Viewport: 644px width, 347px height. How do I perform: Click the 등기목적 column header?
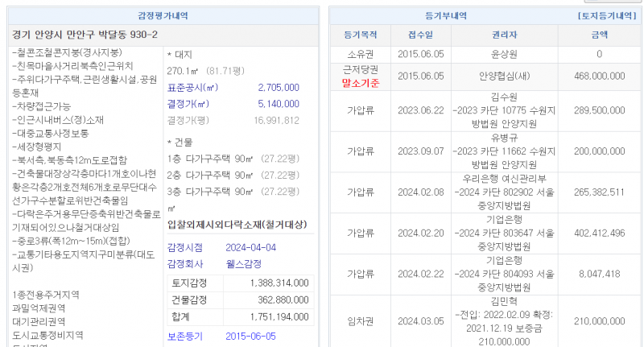click(x=360, y=35)
